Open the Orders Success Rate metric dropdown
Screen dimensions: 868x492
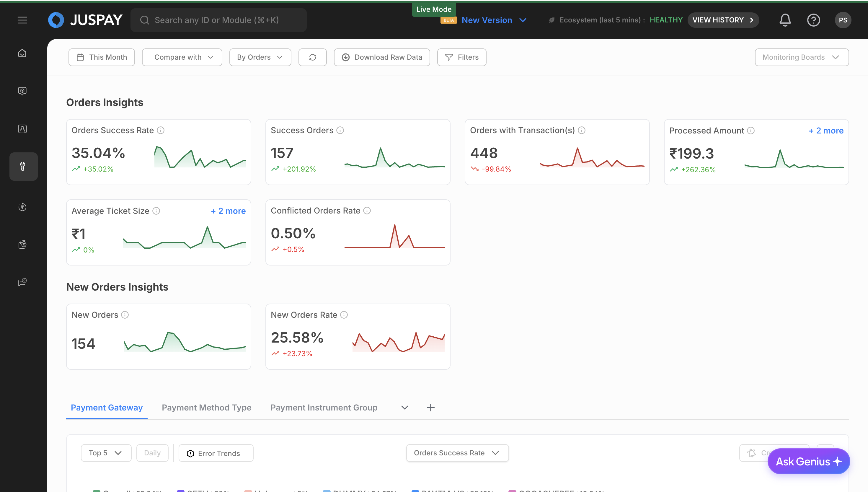(457, 453)
